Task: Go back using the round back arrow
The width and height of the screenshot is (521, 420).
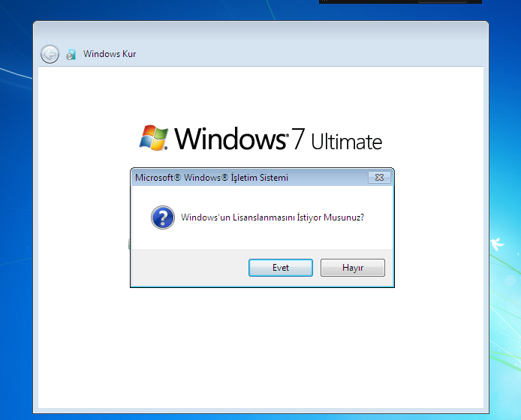Action: click(x=50, y=54)
